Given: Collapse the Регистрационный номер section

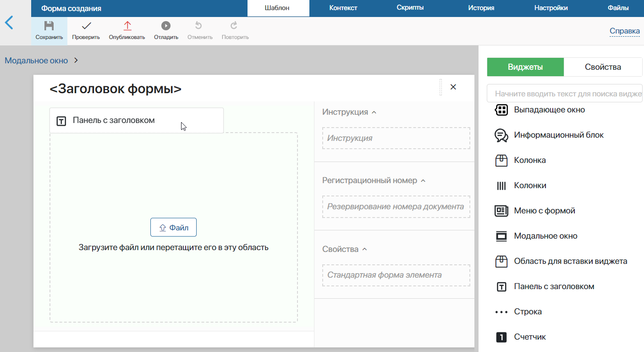Looking at the screenshot, I should (x=423, y=181).
